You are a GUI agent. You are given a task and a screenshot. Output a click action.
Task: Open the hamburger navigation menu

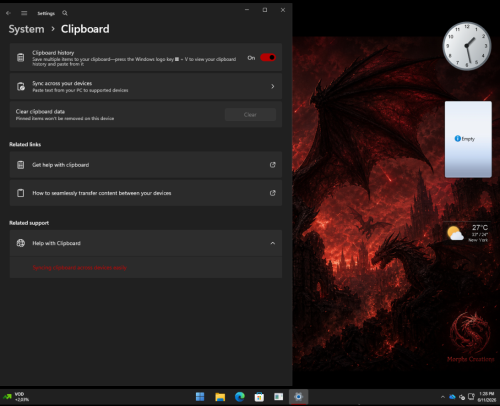(24, 13)
